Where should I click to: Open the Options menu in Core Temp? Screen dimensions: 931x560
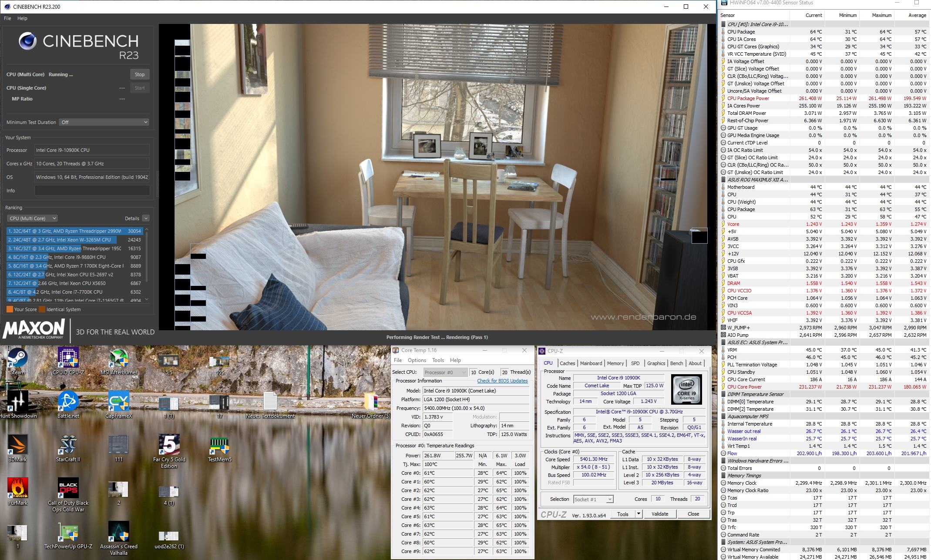pos(417,360)
